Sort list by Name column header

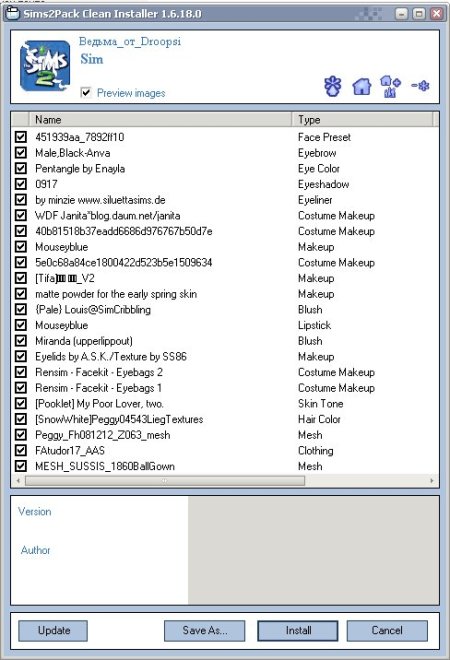(x=160, y=120)
